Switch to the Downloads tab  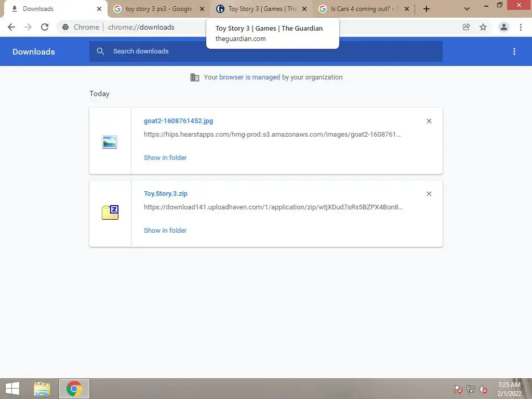(x=55, y=9)
